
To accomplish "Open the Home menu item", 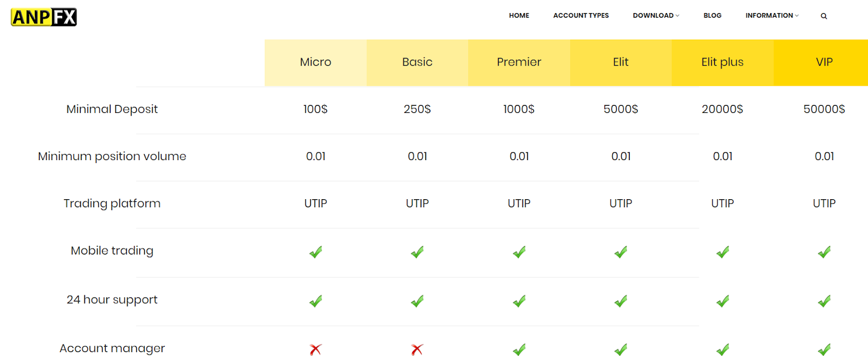I will pyautogui.click(x=519, y=16).
